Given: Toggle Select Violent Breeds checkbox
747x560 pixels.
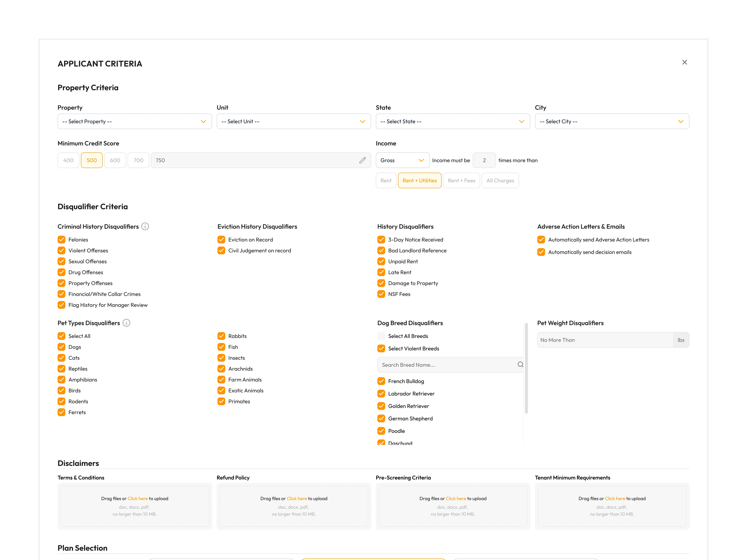Looking at the screenshot, I should point(381,349).
